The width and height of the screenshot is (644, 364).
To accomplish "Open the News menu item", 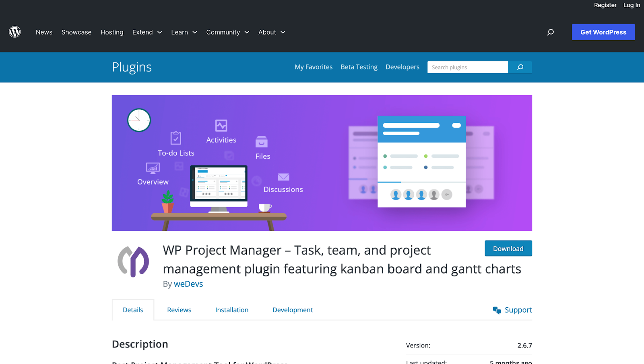I will 44,32.
